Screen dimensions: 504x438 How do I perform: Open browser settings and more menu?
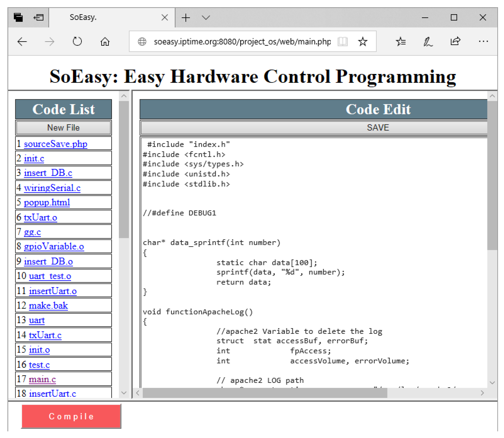pyautogui.click(x=483, y=42)
